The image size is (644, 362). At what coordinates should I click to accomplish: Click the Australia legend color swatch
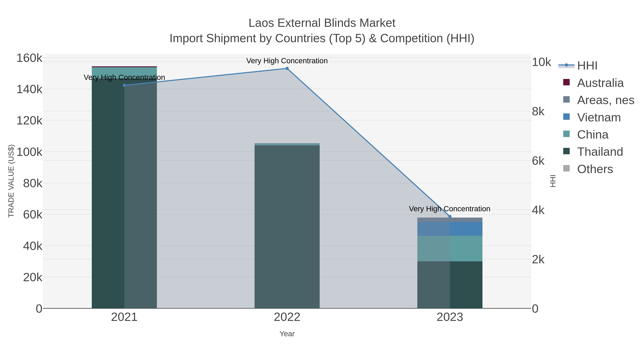[566, 82]
